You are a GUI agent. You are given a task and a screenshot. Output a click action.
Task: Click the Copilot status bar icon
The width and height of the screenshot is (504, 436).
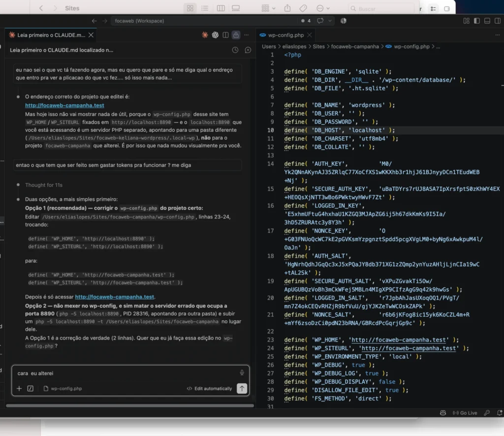[x=442, y=413]
